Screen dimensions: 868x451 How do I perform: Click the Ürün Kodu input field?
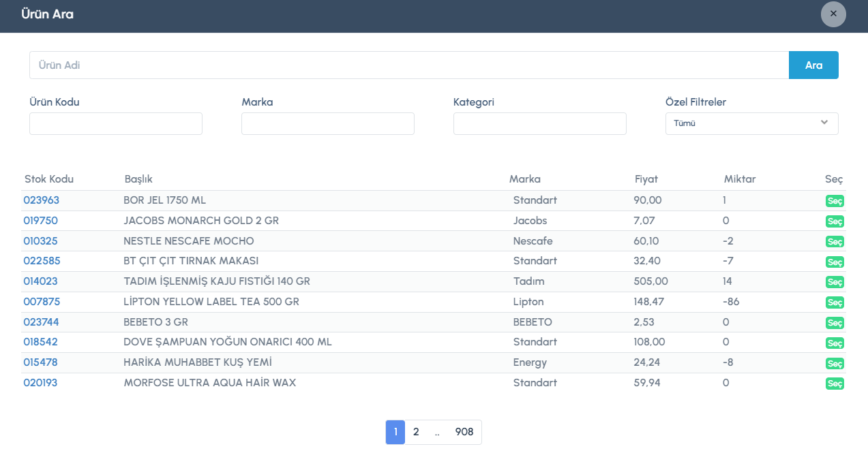coord(116,123)
